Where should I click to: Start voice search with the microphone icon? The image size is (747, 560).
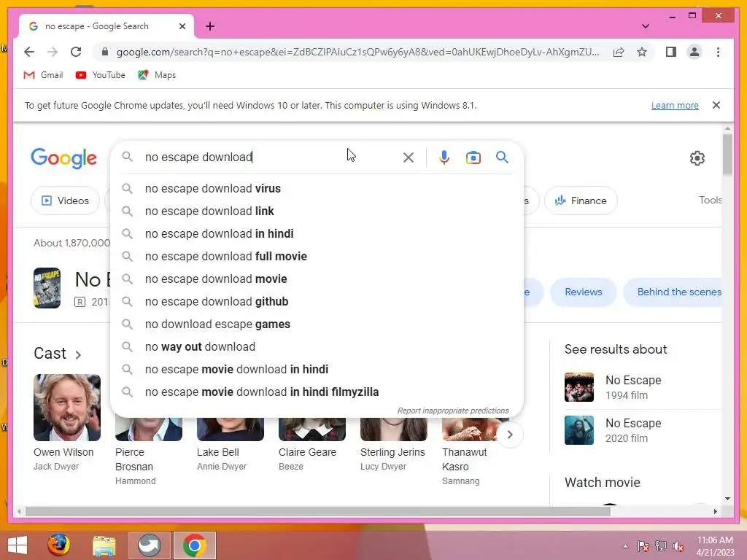tap(444, 157)
